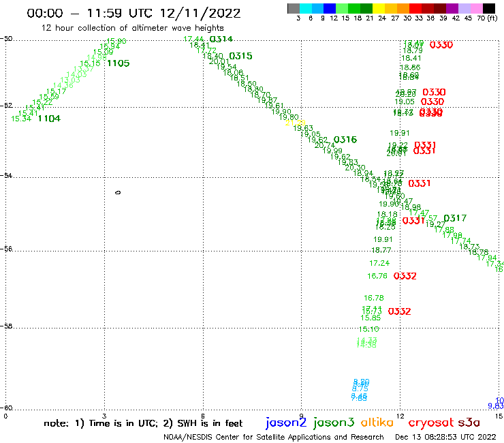Click the orange 'altika' satellite label
This screenshot has width=504, height=443.
[377, 423]
